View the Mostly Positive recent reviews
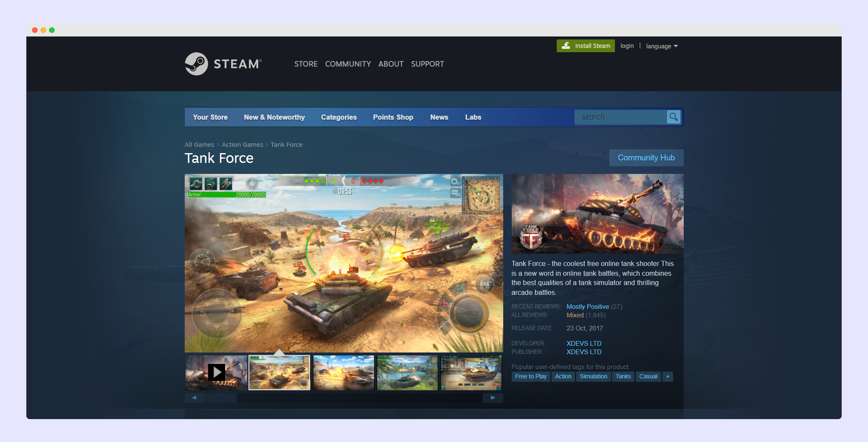This screenshot has width=868, height=442. click(588, 306)
